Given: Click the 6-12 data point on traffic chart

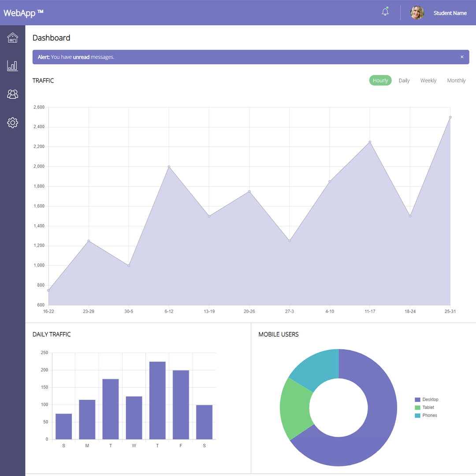Looking at the screenshot, I should pos(169,167).
